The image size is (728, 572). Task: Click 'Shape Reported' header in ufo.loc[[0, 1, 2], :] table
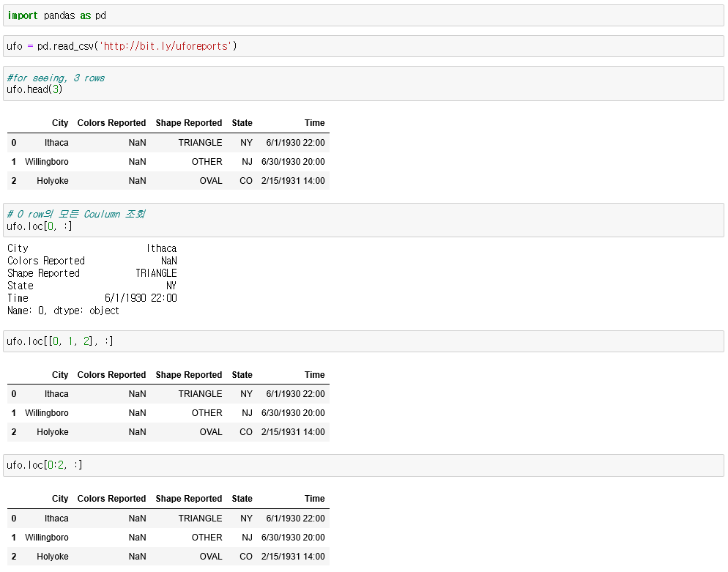(188, 375)
